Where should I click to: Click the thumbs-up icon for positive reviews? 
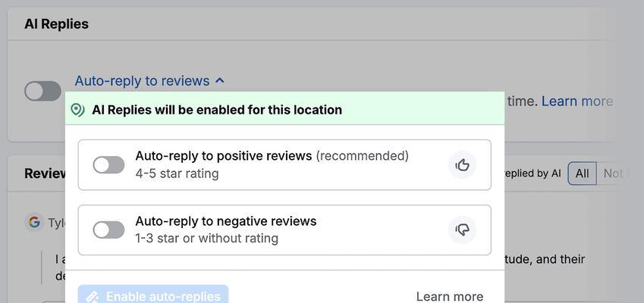[462, 165]
